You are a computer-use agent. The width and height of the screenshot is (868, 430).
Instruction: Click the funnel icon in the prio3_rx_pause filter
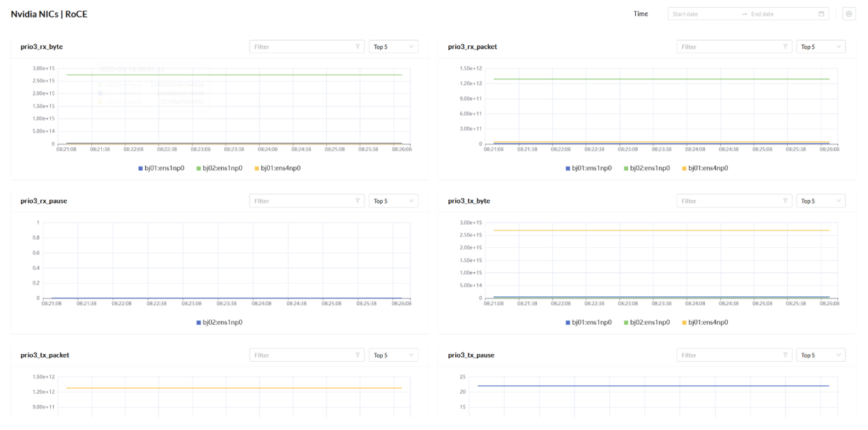pos(358,201)
